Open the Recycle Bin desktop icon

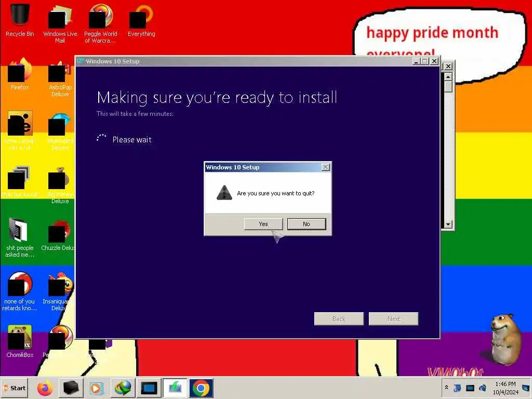point(20,20)
